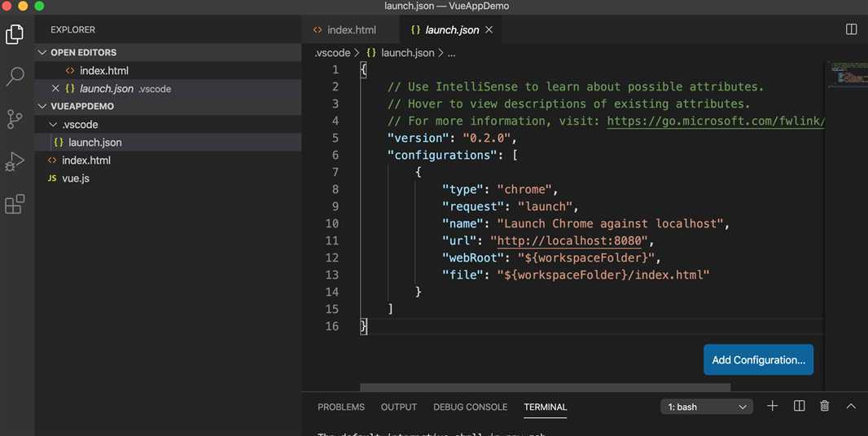Select launch.json under .vscode folder
Image resolution: width=868 pixels, height=436 pixels.
pos(169,143)
